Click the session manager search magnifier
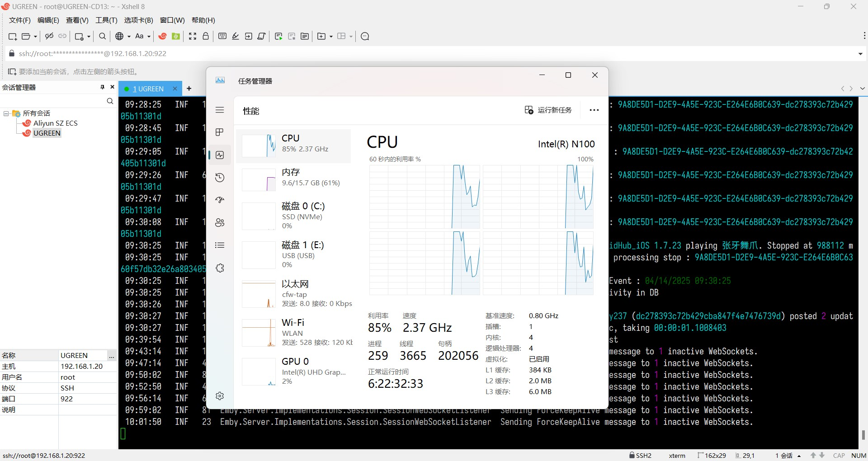Viewport: 868px width, 461px height. 110,101
